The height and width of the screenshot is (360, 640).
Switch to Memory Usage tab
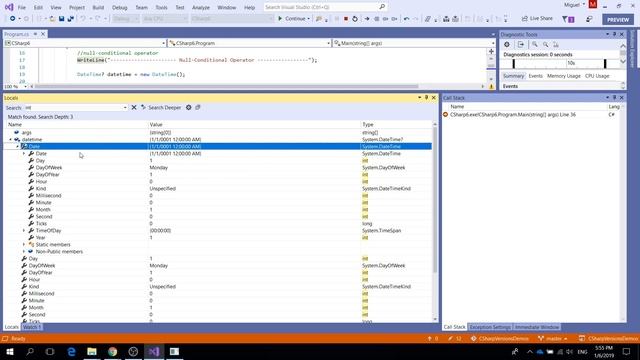click(564, 76)
